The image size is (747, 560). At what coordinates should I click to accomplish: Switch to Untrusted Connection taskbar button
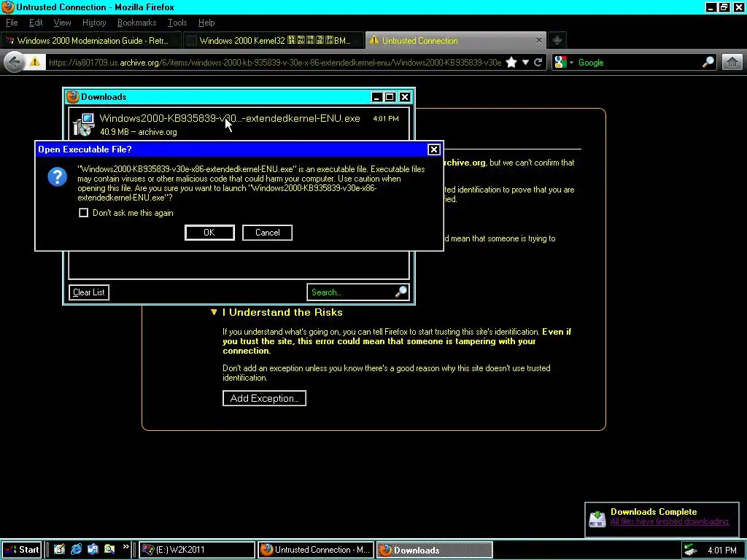(316, 550)
